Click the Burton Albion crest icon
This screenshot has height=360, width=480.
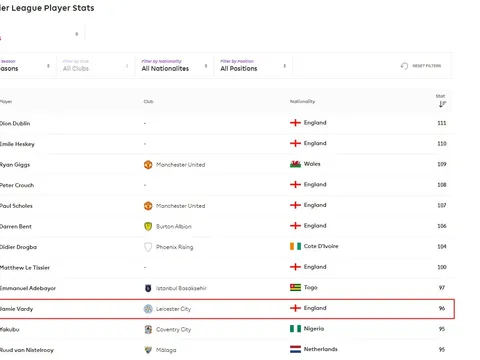point(148,227)
